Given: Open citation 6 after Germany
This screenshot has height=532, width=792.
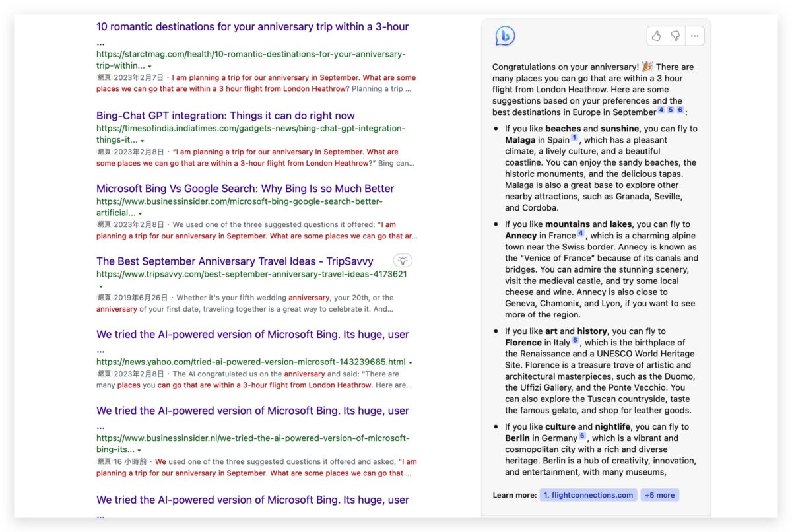Looking at the screenshot, I should click(x=582, y=436).
